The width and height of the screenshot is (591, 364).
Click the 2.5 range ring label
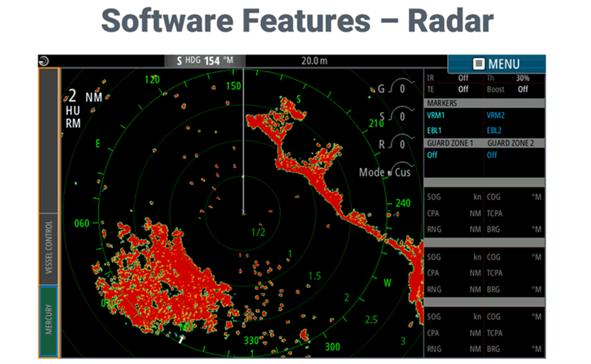[x=371, y=320]
